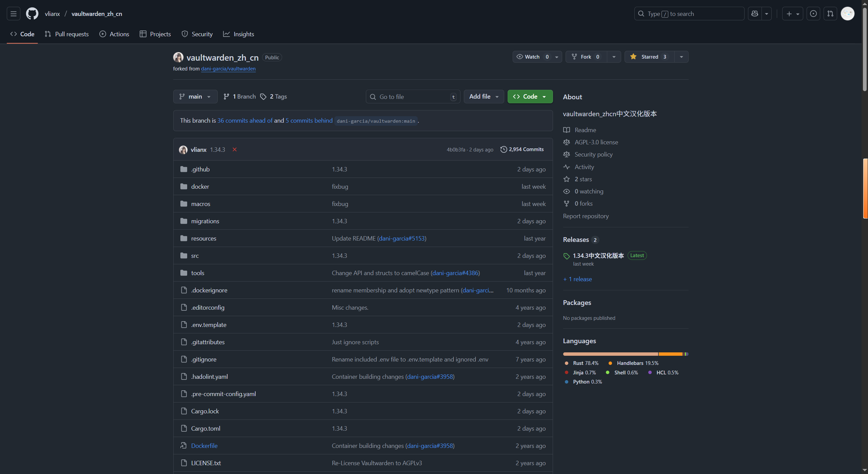Image resolution: width=868 pixels, height=474 pixels.
Task: Open Copilot chat icon in header
Action: [755, 14]
